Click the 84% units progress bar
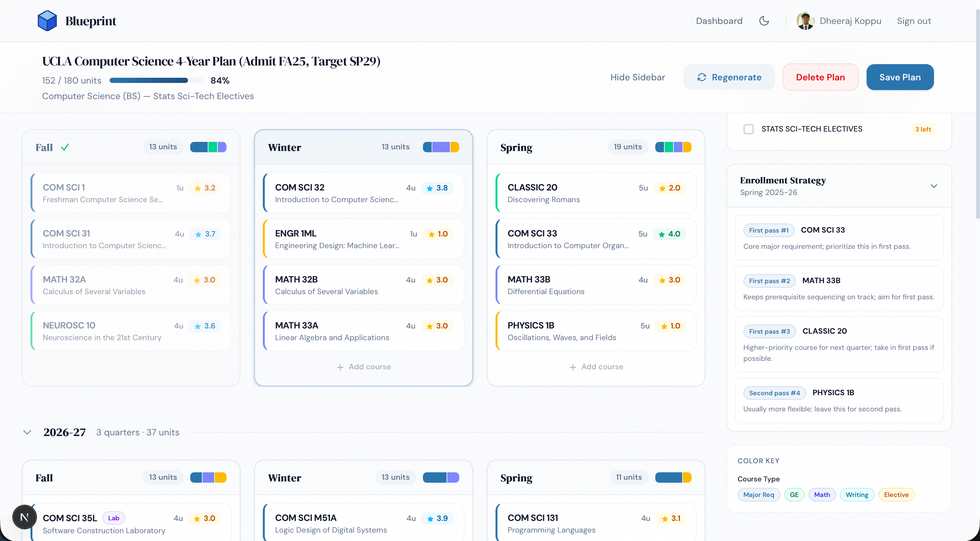Screen dimensions: 980x541 click(x=156, y=81)
